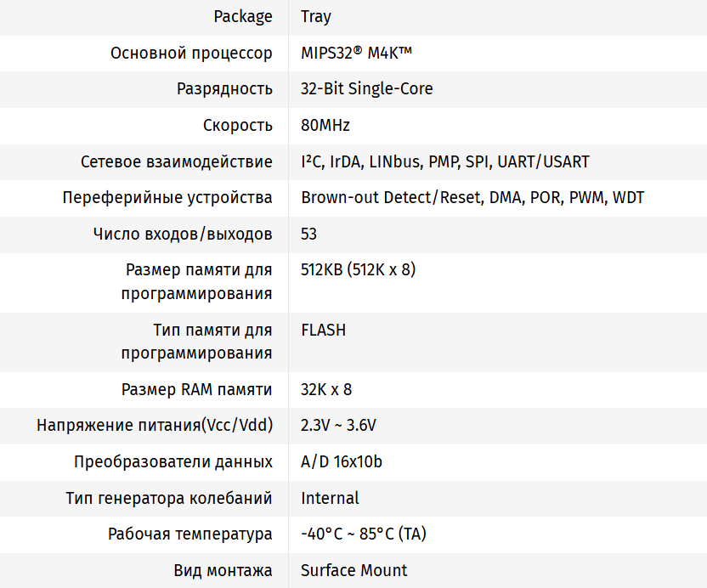Select the Tray package value

click(x=316, y=17)
